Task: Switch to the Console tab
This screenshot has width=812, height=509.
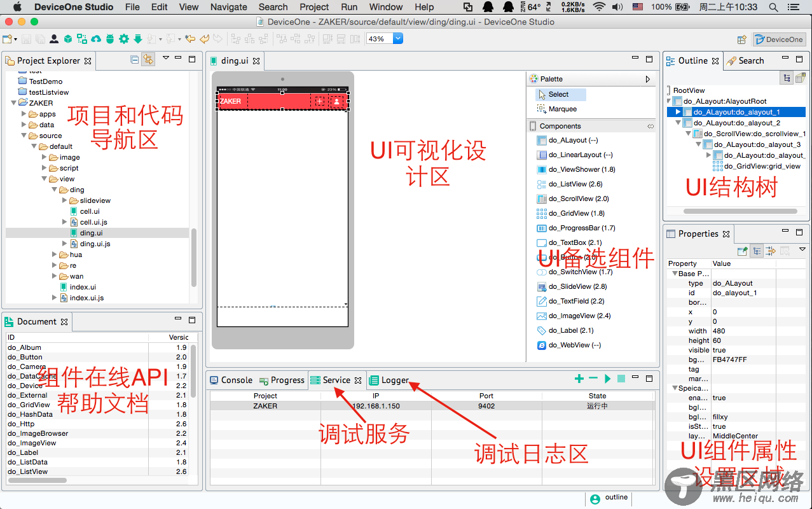Action: click(x=231, y=380)
